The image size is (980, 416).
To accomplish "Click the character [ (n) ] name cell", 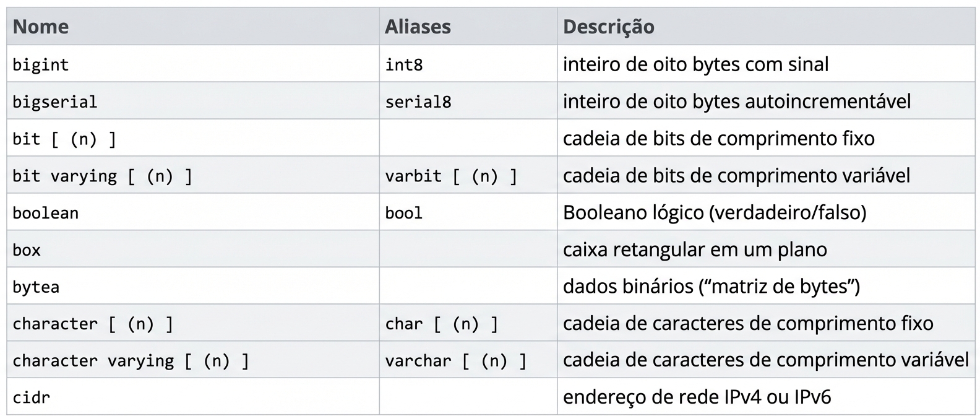I will (93, 324).
